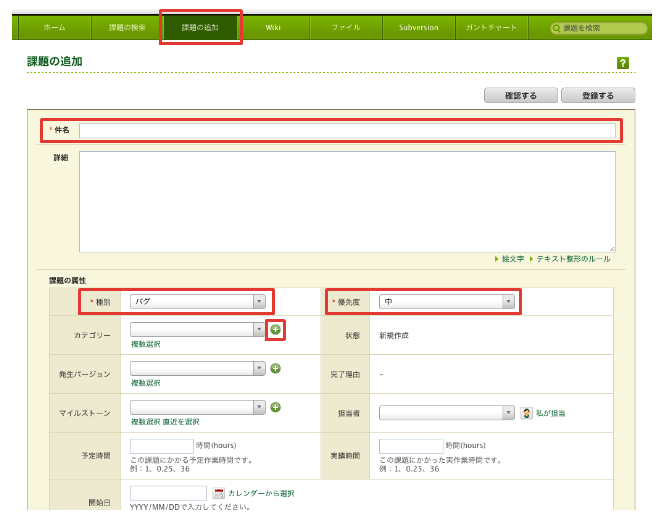
Task: Open テキスト整形のルール link
Action: point(573,259)
